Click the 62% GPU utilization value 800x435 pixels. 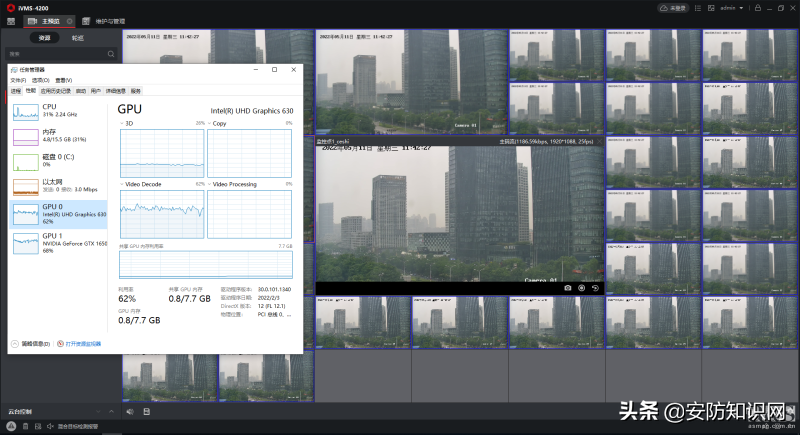[x=127, y=299]
